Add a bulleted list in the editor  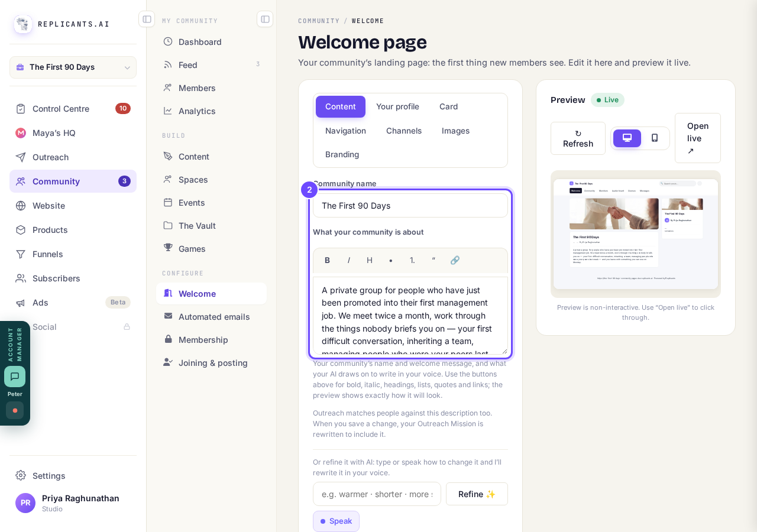coord(391,260)
